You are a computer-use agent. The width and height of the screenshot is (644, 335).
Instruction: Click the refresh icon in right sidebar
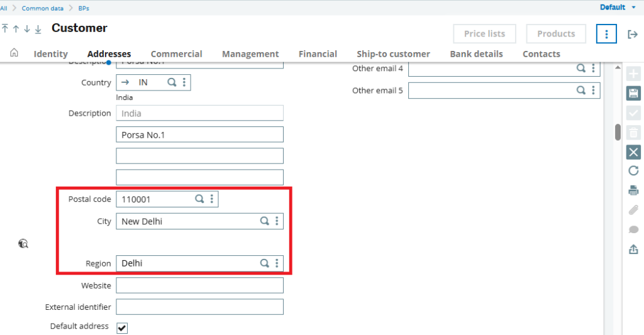pyautogui.click(x=633, y=170)
